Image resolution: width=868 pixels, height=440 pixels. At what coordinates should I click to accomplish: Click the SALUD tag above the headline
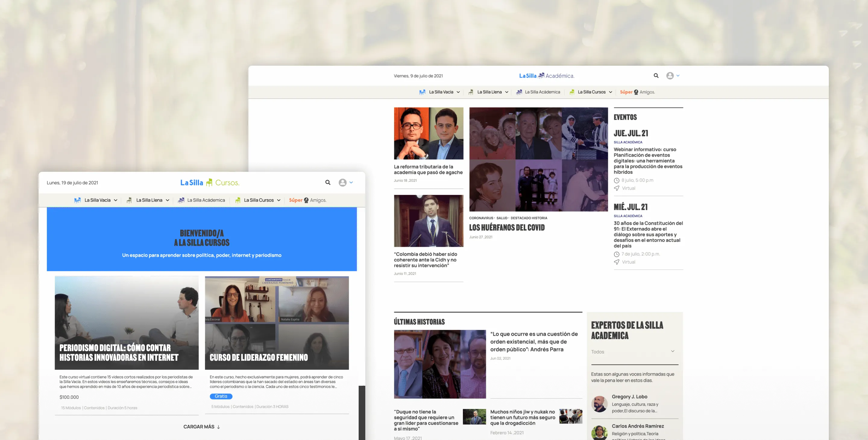[502, 218]
